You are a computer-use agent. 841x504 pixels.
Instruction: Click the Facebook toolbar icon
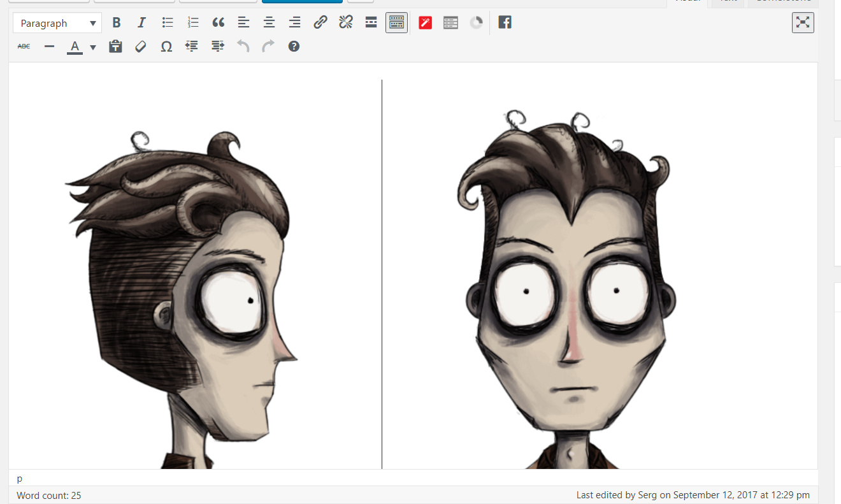[505, 23]
